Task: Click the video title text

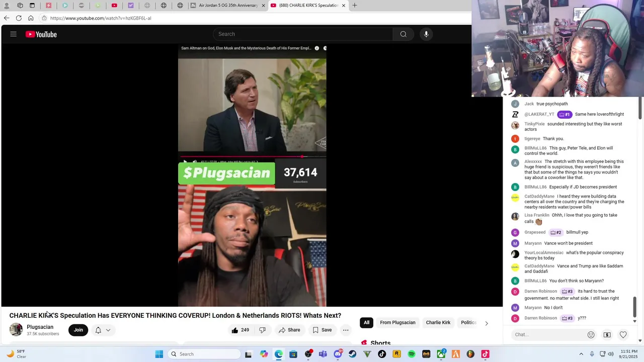Action: point(175,316)
